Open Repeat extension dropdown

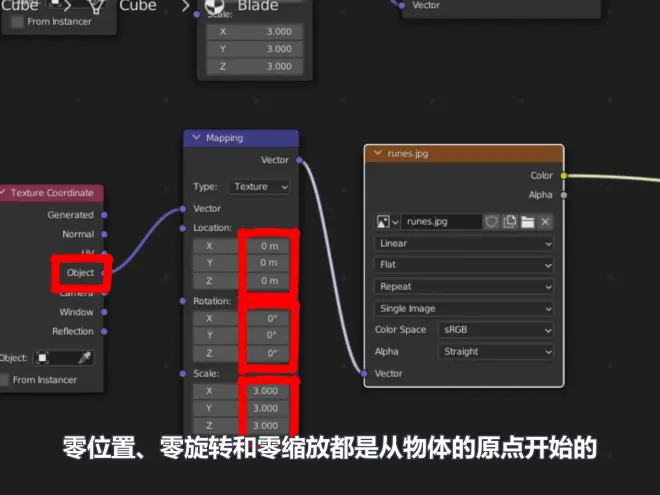click(x=464, y=287)
